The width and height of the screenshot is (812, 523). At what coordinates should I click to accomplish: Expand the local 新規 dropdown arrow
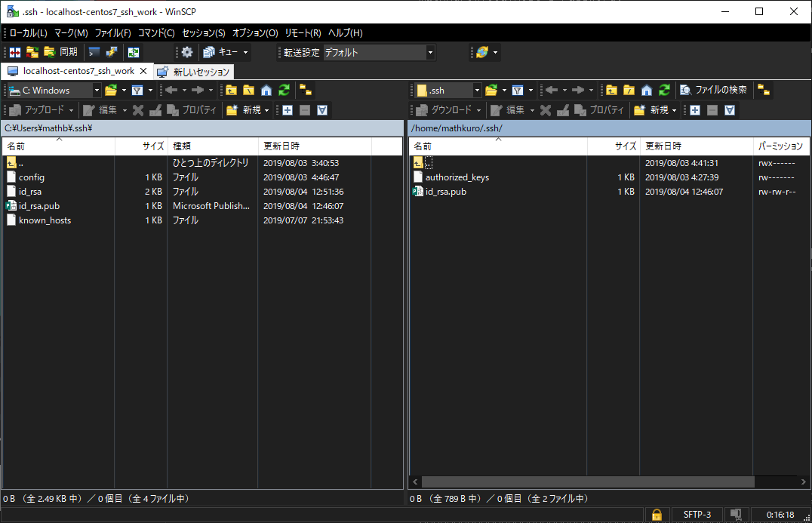tap(266, 110)
